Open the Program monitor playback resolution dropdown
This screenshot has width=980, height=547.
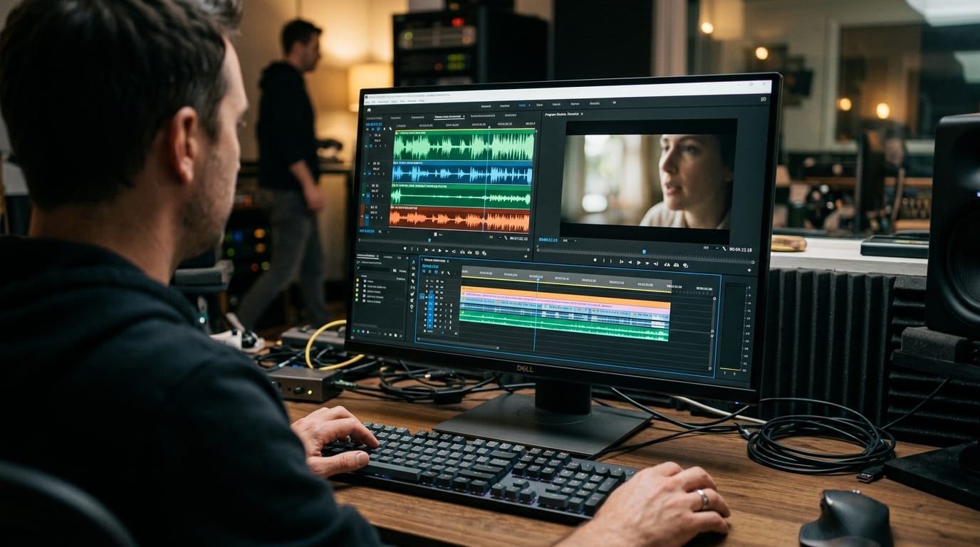tap(711, 248)
